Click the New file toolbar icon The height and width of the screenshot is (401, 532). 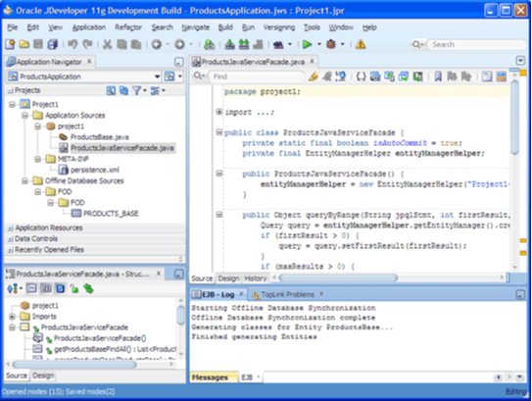(x=10, y=44)
